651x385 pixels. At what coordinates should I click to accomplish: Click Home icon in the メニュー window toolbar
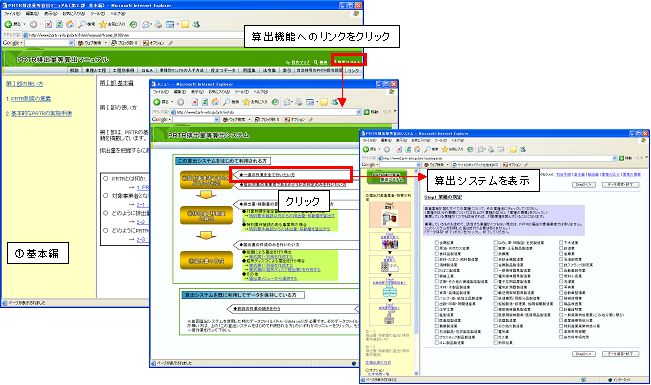tap(215, 102)
